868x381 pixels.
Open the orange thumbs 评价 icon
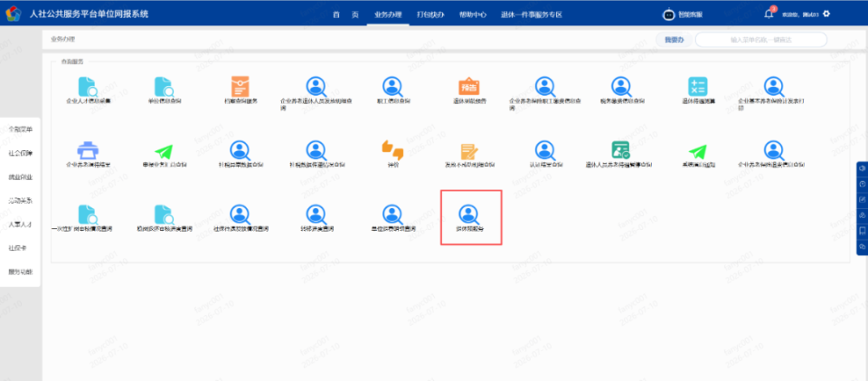click(392, 149)
